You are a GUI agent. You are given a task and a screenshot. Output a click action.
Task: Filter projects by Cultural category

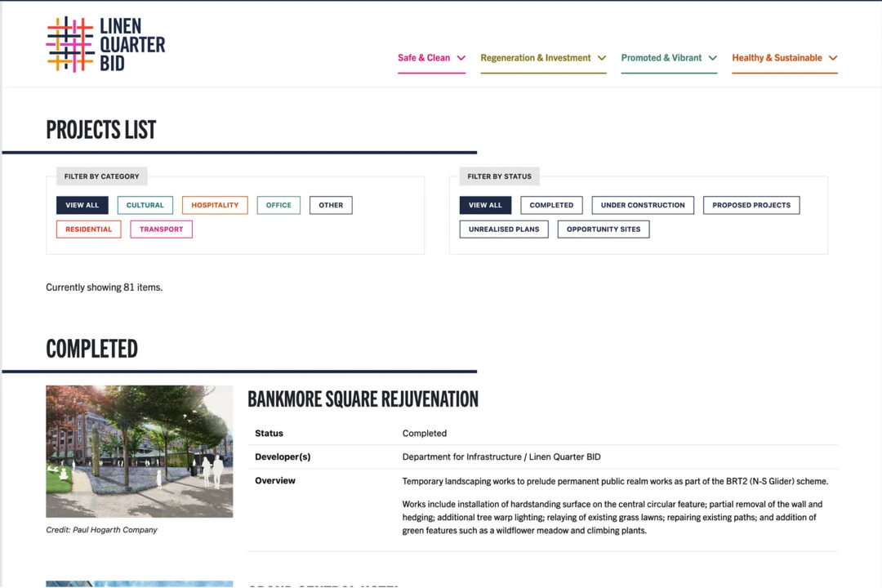(145, 205)
